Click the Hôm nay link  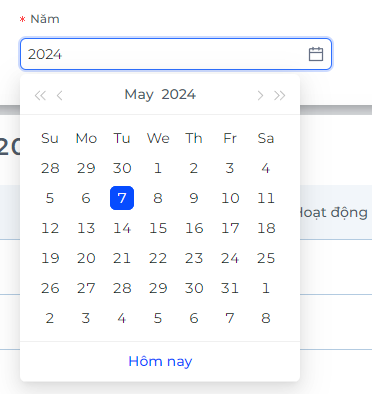(160, 361)
